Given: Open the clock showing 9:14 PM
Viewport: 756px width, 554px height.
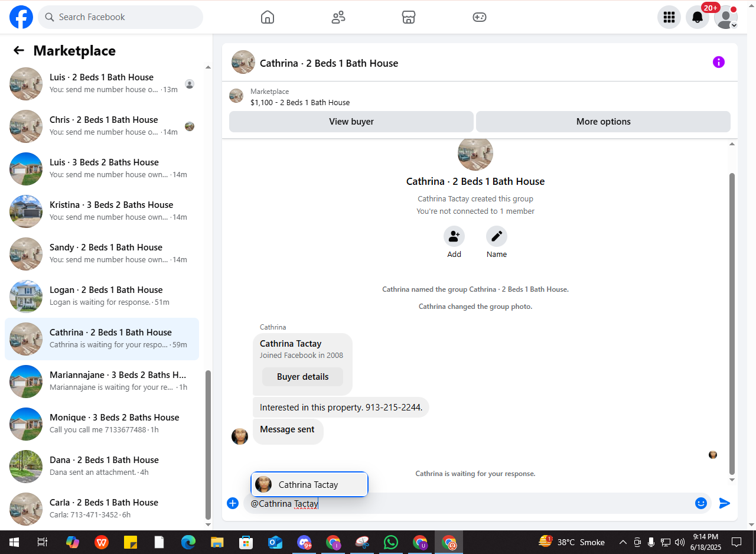Looking at the screenshot, I should [705, 542].
